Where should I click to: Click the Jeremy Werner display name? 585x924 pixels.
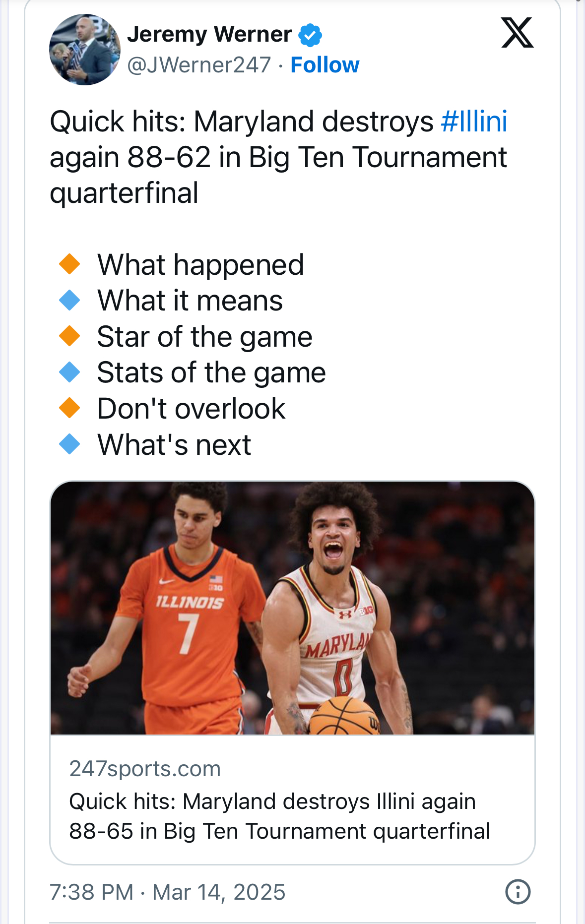tap(209, 34)
